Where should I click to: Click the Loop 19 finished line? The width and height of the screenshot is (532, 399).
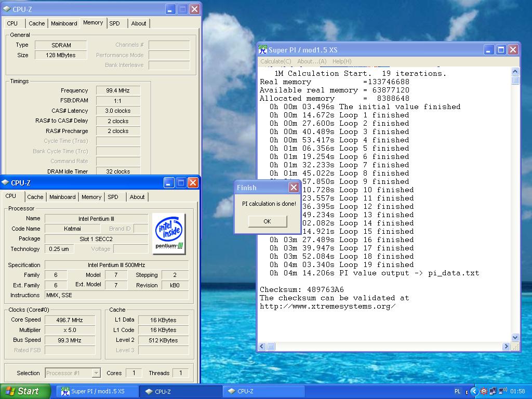pyautogui.click(x=342, y=264)
